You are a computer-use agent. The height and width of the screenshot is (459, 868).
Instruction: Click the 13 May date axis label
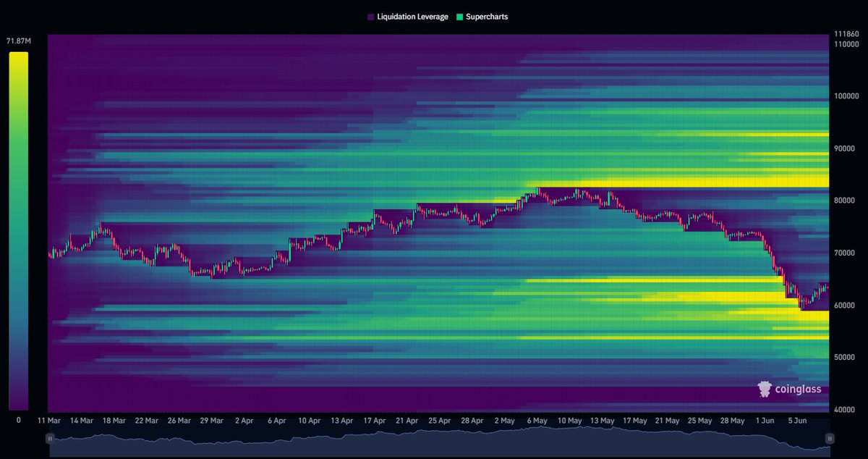(x=602, y=420)
